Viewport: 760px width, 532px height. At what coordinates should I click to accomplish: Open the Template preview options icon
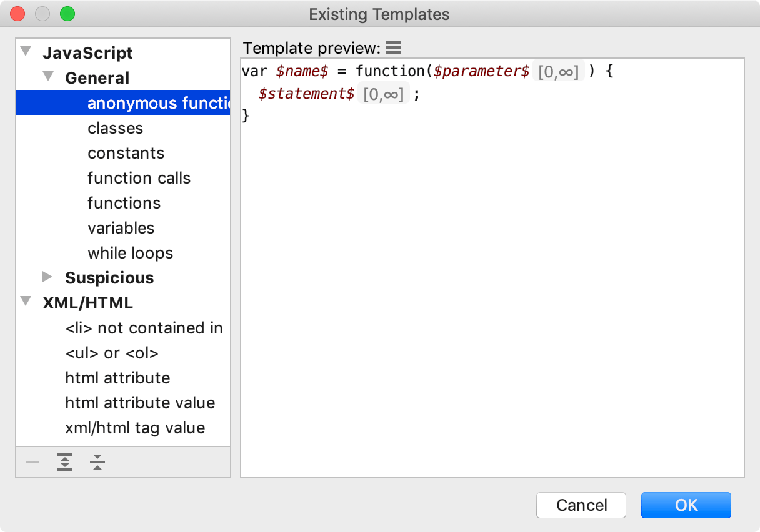point(393,47)
